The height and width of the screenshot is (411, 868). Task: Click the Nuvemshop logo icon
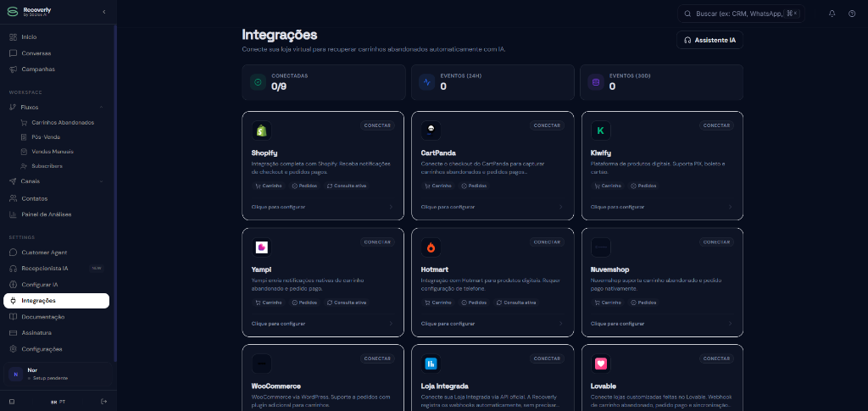[601, 247]
